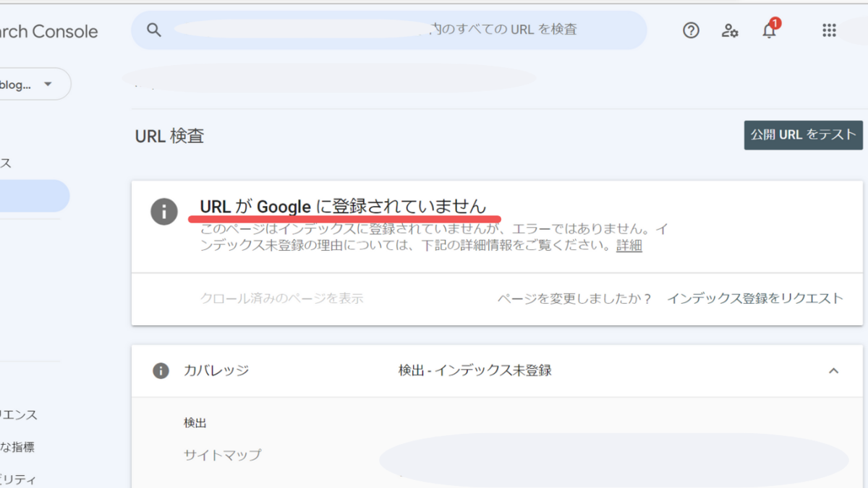Click the ページを変更しましたか？ text
The height and width of the screenshot is (488, 868).
click(x=575, y=299)
